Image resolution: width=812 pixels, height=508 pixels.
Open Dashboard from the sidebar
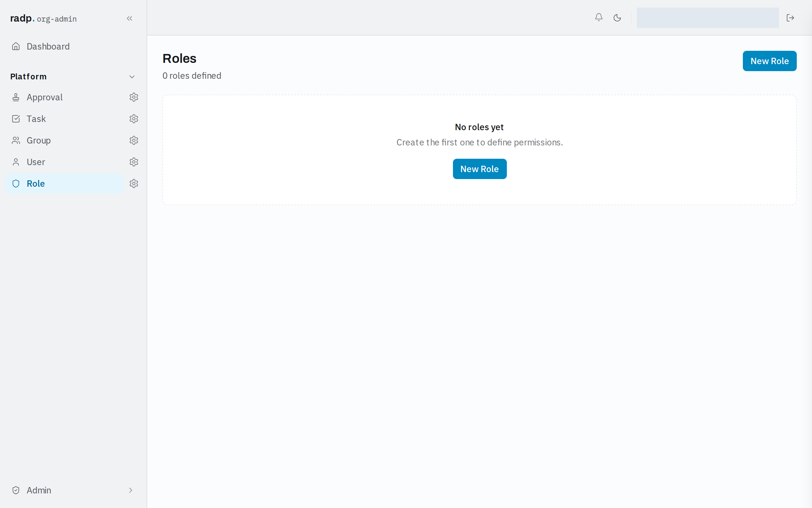(73, 46)
